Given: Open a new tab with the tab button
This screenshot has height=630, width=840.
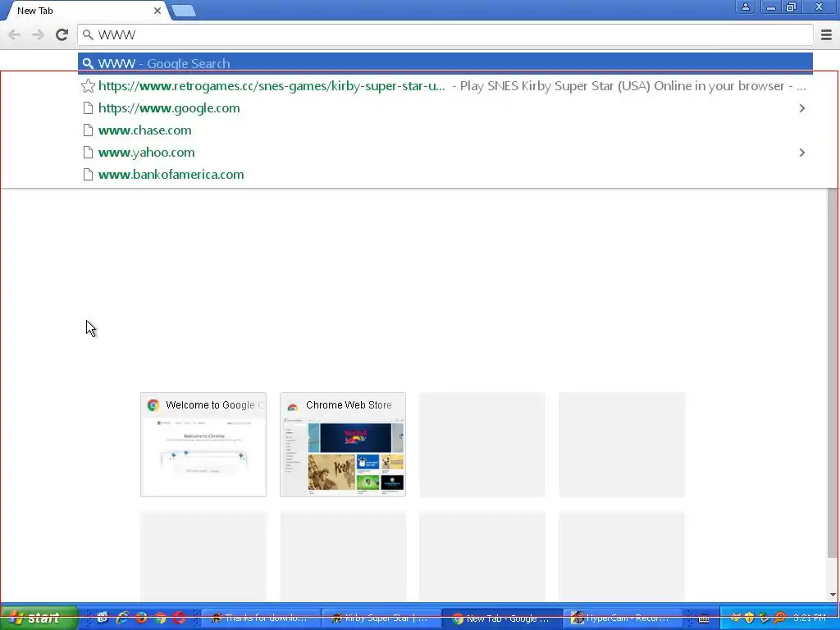Looking at the screenshot, I should pos(184,10).
